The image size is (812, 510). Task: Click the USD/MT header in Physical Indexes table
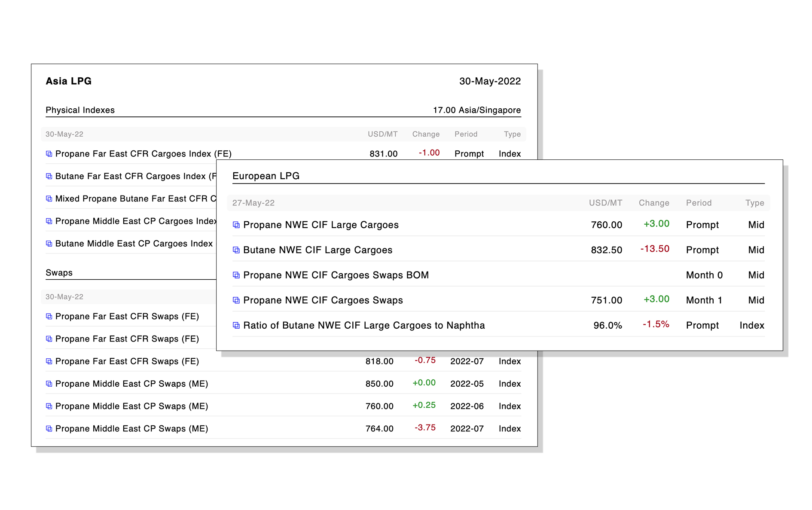coord(382,134)
